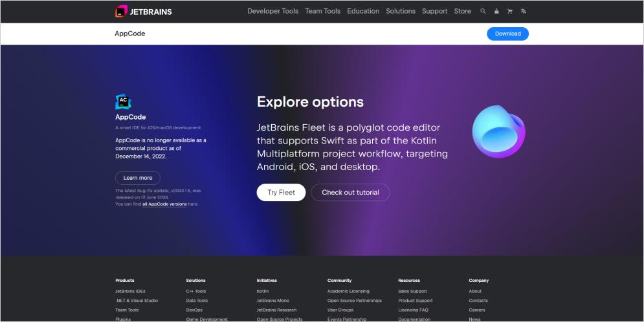Expand the Solutions navigation menu

401,11
